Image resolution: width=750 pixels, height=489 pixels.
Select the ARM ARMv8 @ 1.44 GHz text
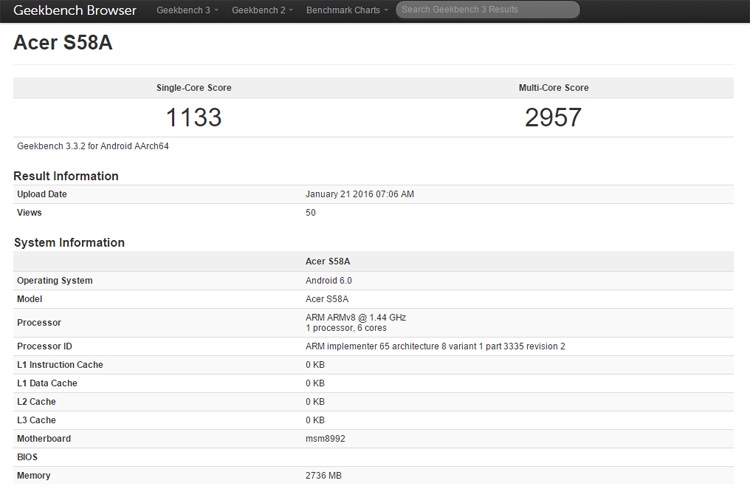point(356,317)
